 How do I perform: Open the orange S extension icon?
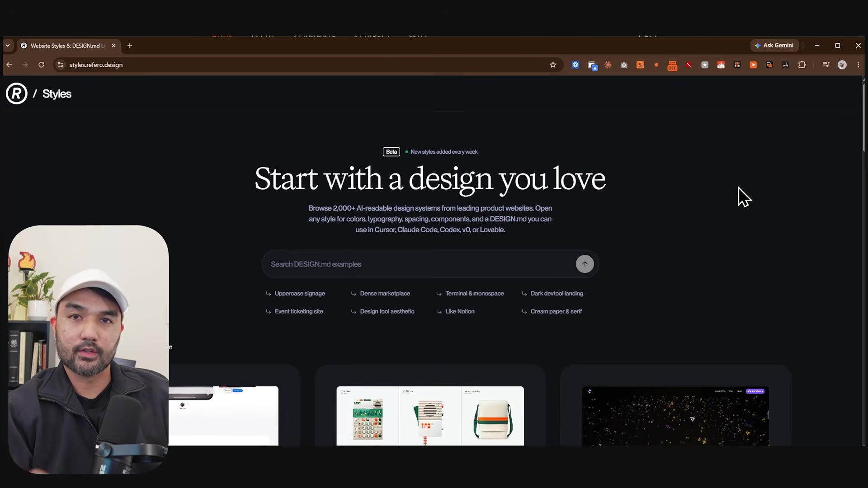640,65
